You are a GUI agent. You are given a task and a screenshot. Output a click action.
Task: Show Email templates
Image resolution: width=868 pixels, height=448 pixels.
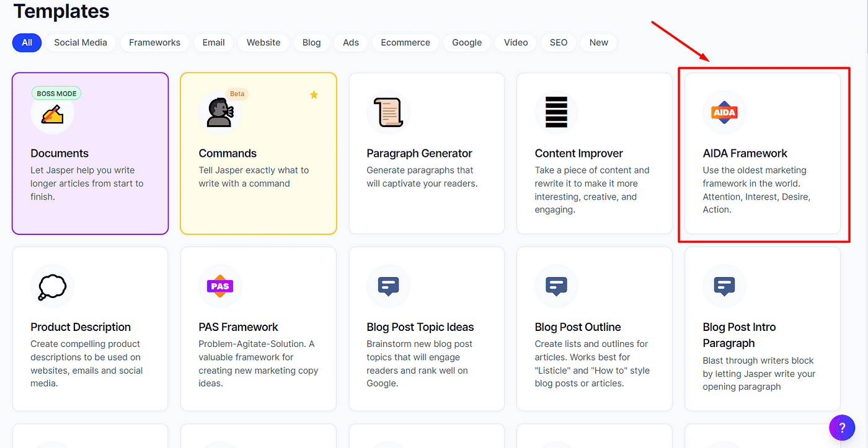tap(213, 43)
